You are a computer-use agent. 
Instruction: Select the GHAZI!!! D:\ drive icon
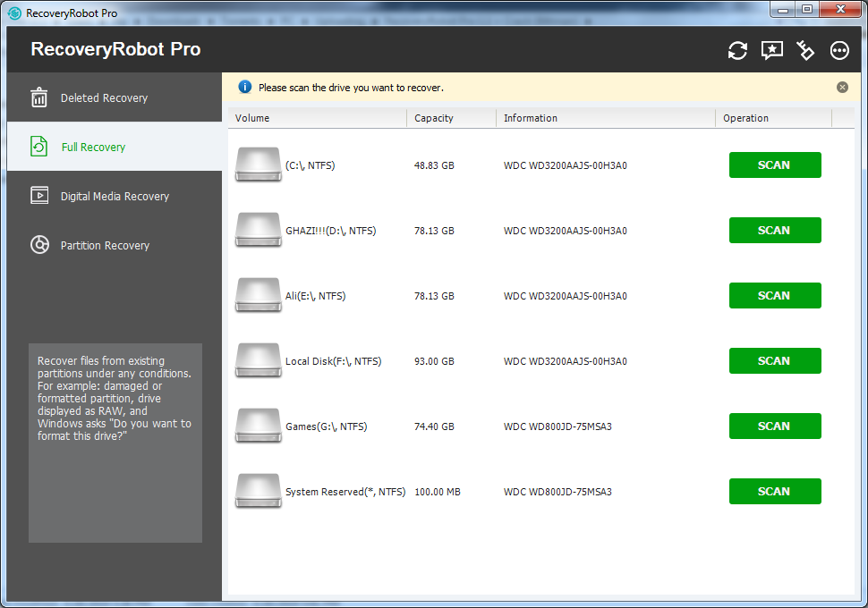[x=258, y=230]
